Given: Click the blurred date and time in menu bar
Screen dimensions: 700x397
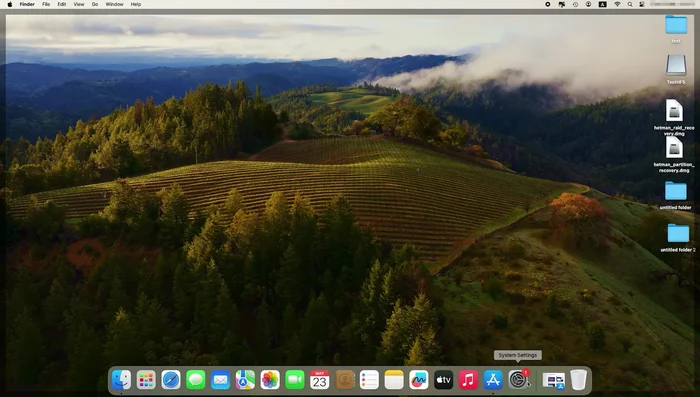Looking at the screenshot, I should [x=672, y=4].
